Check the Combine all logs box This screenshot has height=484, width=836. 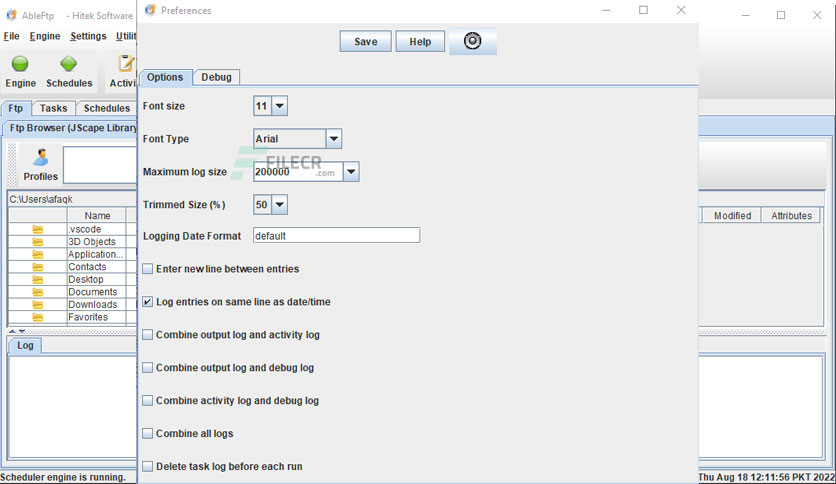148,434
